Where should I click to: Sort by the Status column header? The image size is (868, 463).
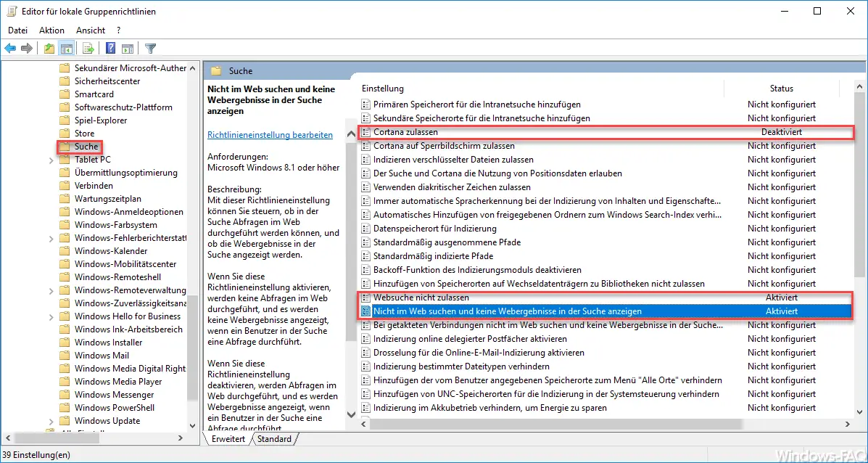[781, 89]
